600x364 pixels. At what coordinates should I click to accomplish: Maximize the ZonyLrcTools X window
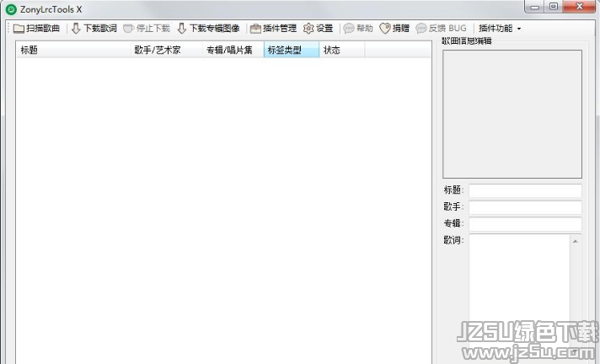pos(554,7)
